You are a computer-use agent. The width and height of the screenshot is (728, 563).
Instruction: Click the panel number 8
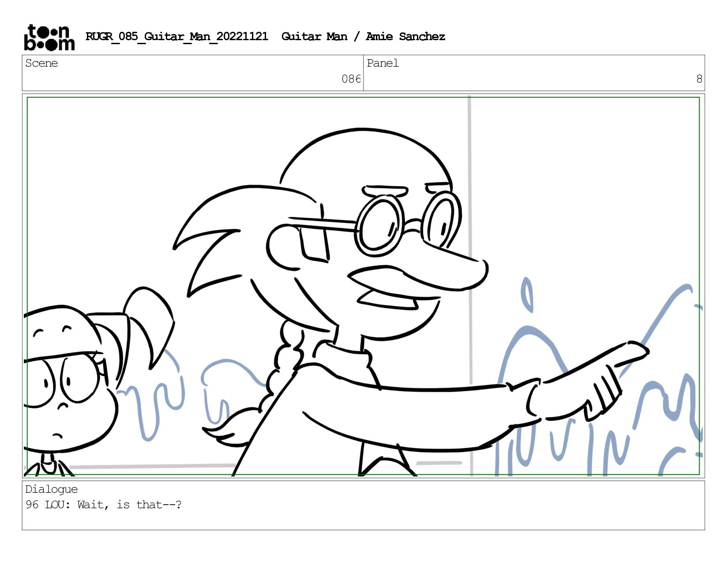point(699,79)
